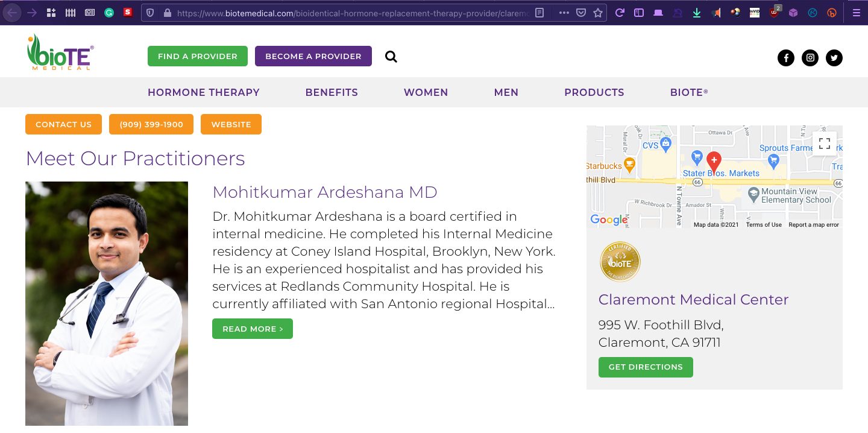Viewport: 868px width, 433px height.
Task: Reload the page in browser toolbar
Action: click(x=620, y=13)
